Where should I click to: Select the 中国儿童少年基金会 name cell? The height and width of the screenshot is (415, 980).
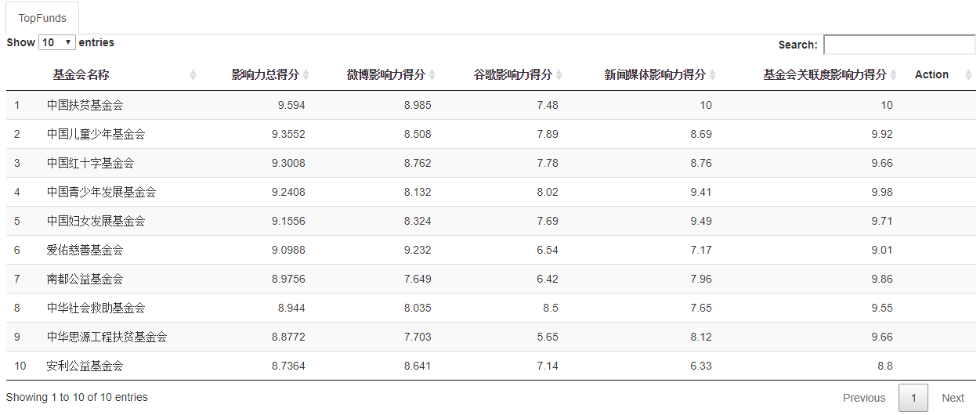click(96, 134)
